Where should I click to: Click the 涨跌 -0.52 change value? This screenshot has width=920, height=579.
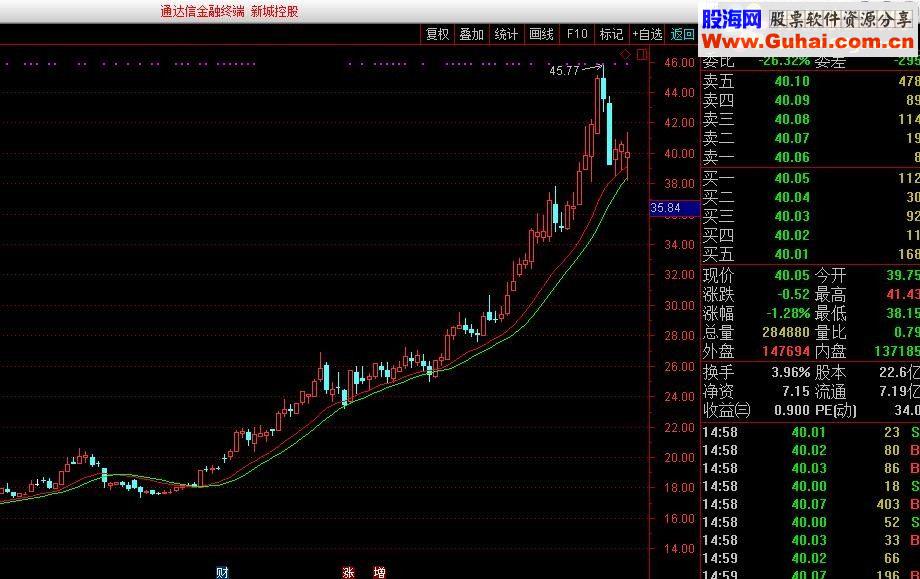coord(793,294)
